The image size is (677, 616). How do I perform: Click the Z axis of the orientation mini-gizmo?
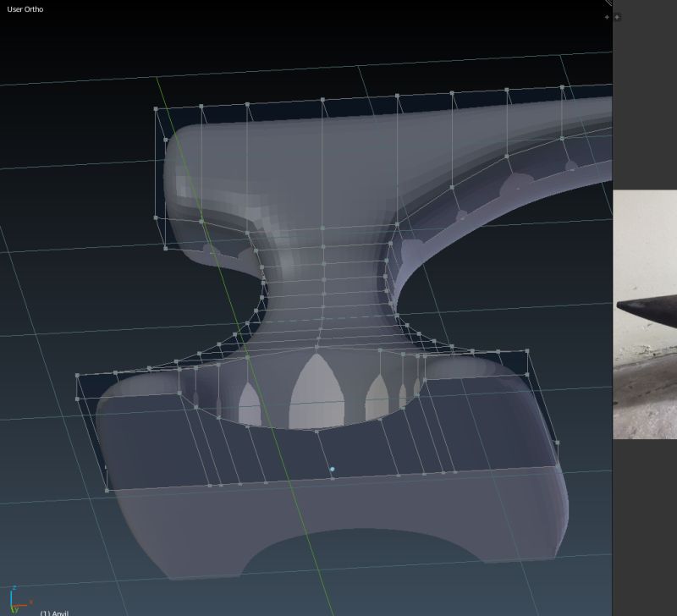(x=14, y=587)
